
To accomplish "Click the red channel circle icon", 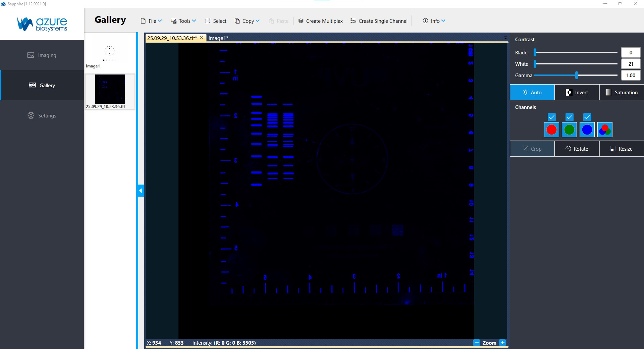I will [x=551, y=130].
